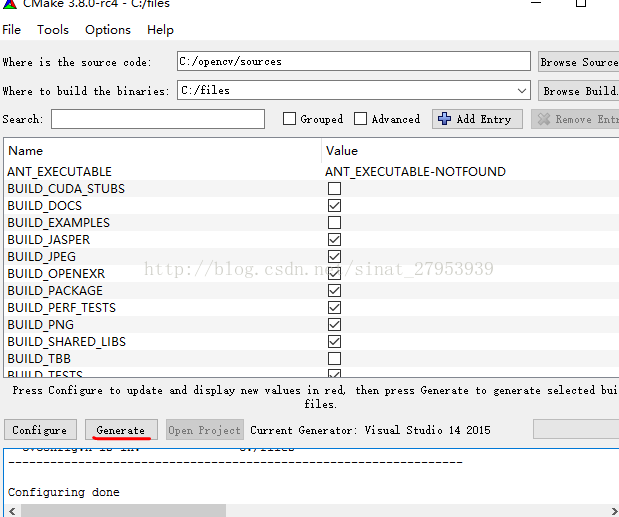Select the BUILD_PNG name cell
619x517 pixels.
[40, 324]
